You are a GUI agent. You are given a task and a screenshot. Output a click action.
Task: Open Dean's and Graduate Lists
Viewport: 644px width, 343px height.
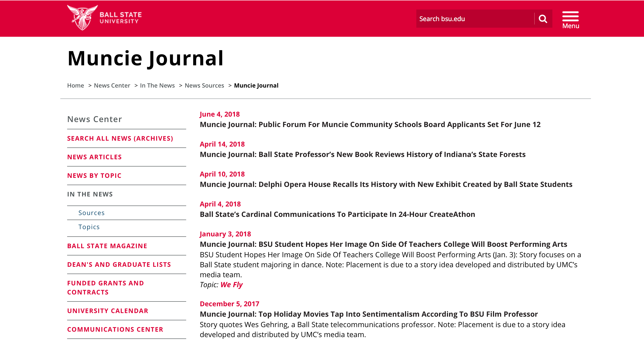point(119,265)
